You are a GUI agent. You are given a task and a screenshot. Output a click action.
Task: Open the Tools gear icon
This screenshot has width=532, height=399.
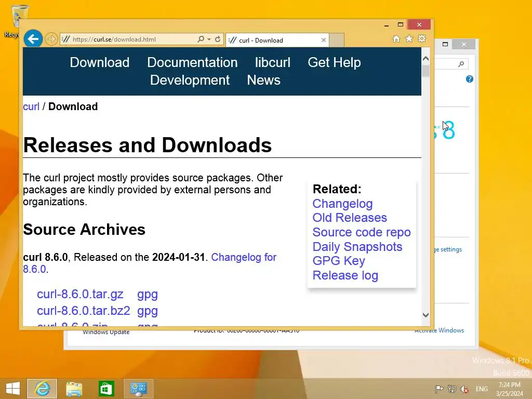[422, 38]
